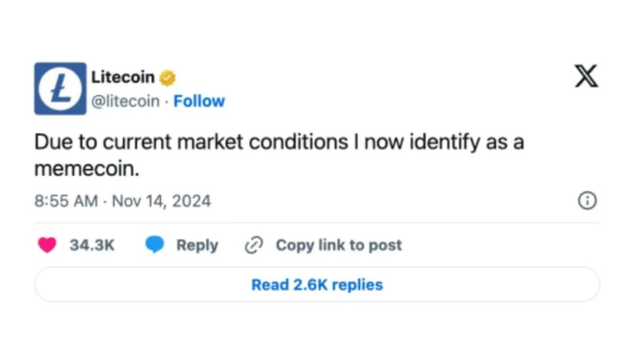Open the Litecoin display name link
Viewport: 644px width, 352px height.
(x=123, y=77)
